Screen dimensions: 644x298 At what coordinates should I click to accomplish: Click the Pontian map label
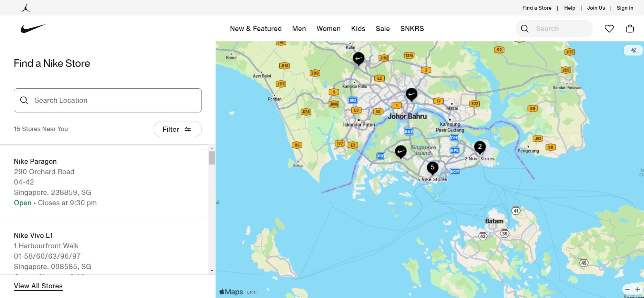tap(274, 99)
